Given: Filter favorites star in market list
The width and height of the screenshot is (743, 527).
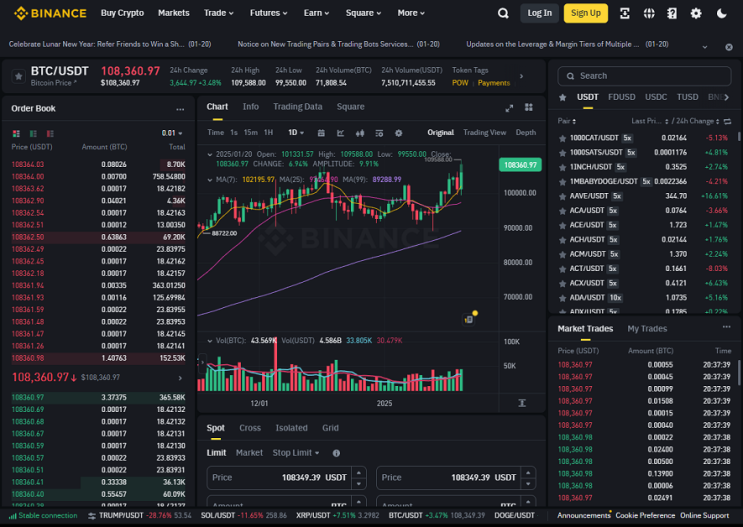Looking at the screenshot, I should click(x=562, y=97).
